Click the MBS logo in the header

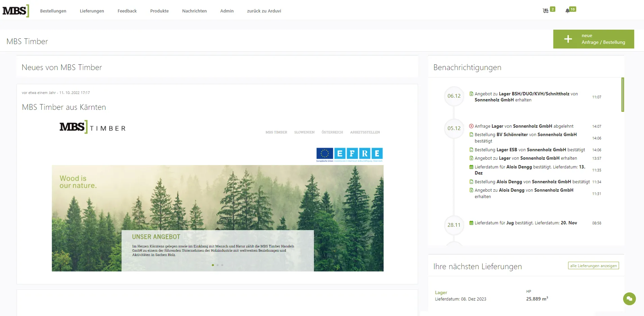tap(16, 11)
